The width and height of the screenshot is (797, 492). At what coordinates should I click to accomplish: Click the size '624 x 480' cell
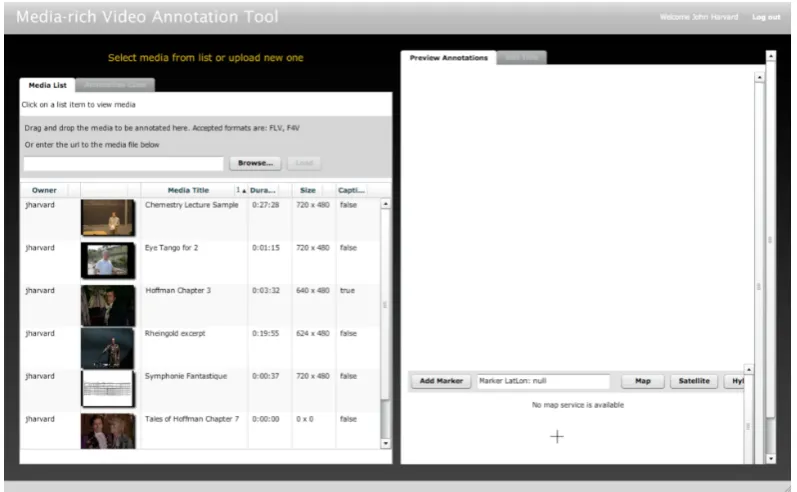click(313, 333)
